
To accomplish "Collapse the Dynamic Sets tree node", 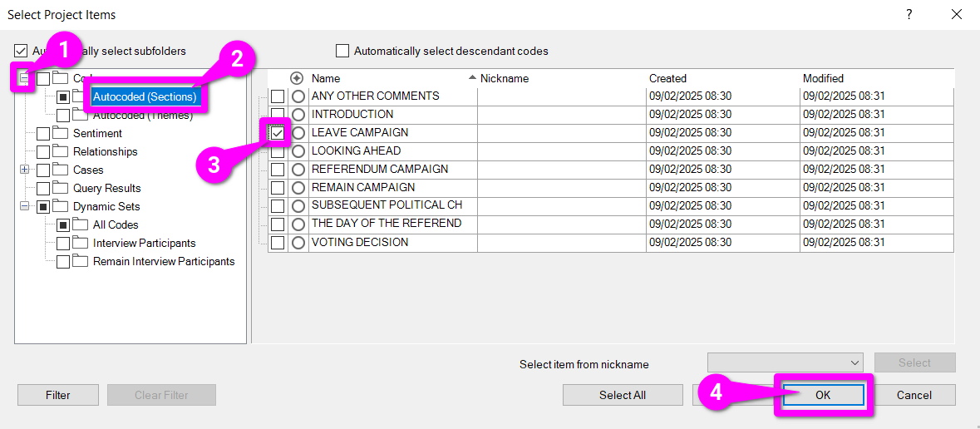I will point(24,206).
